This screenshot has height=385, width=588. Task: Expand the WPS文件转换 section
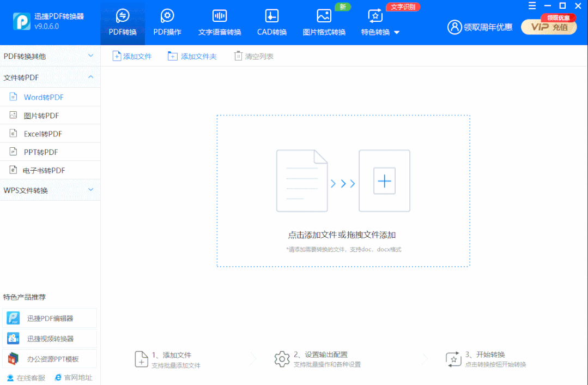[50, 190]
